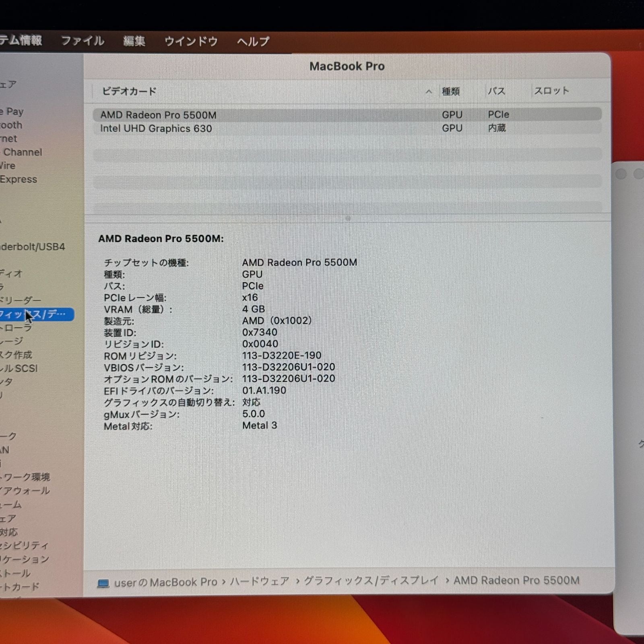644x644 pixels.
Task: Select FireWire item in sidebar
Action: [8, 166]
